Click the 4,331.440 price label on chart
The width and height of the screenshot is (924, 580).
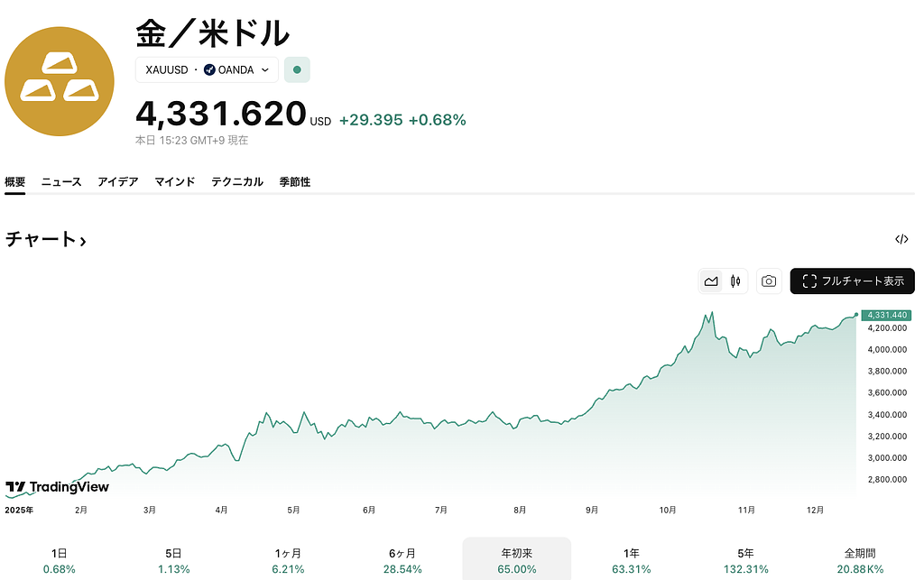click(886, 316)
